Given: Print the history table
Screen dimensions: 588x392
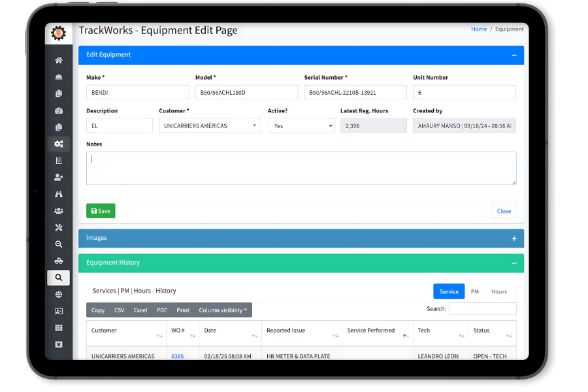Looking at the screenshot, I should (x=183, y=310).
